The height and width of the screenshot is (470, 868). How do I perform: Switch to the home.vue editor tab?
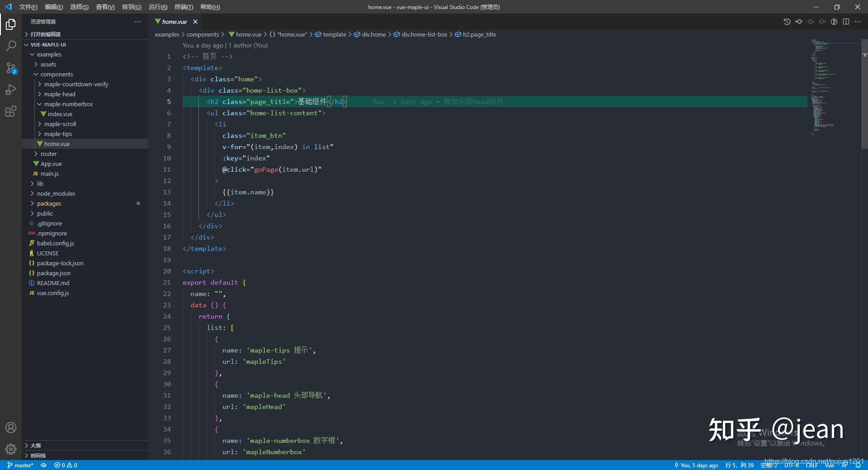[x=174, y=21]
